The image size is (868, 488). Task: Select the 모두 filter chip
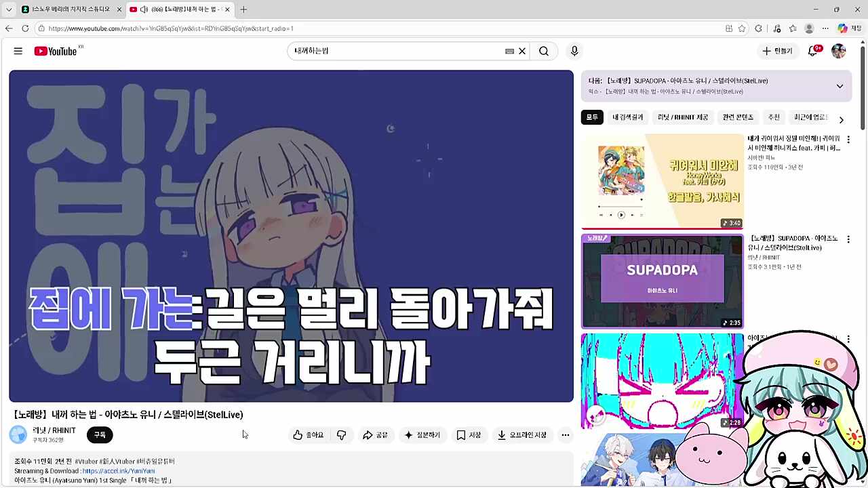(592, 117)
